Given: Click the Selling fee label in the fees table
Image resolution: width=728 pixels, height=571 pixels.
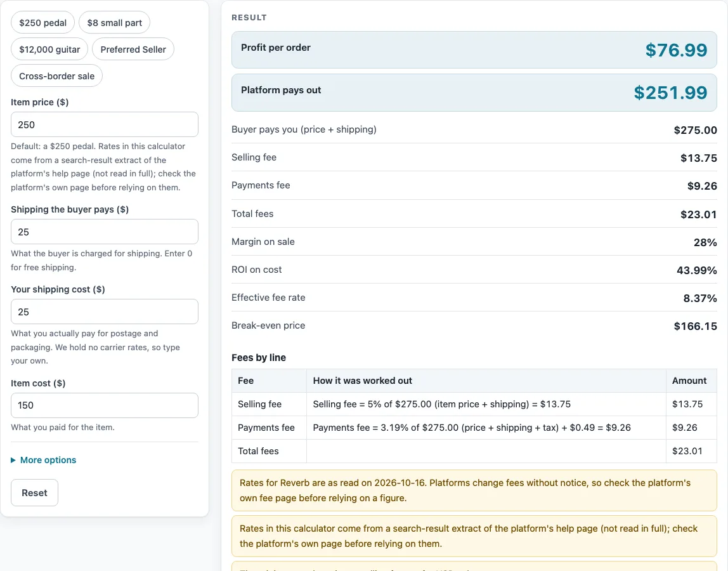Looking at the screenshot, I should click(259, 404).
